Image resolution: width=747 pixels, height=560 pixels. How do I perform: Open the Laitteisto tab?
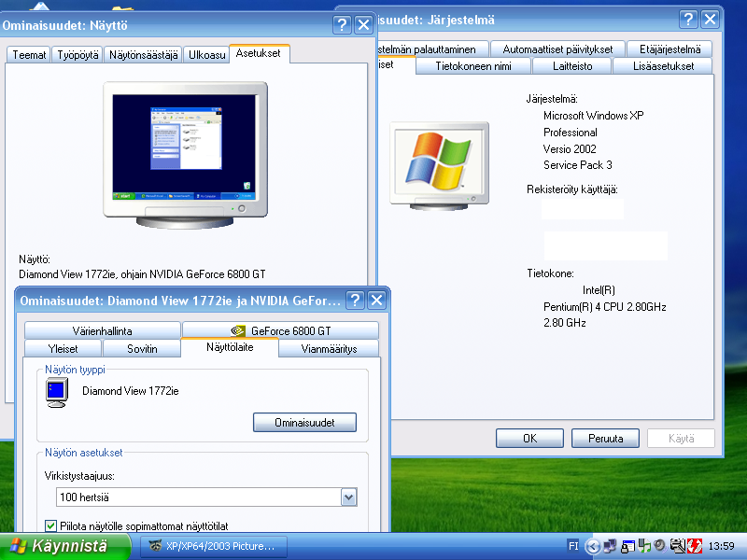coord(572,66)
